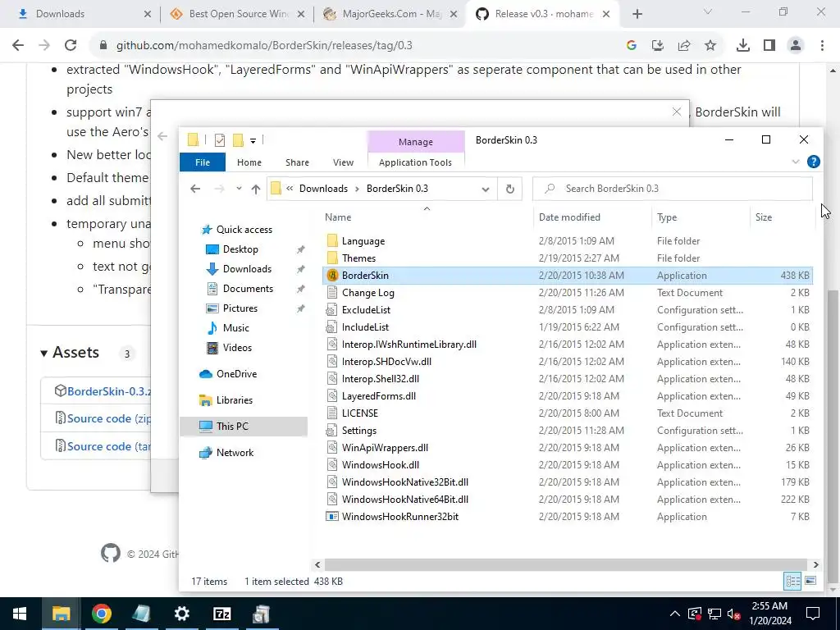The width and height of the screenshot is (840, 630).
Task: Switch to the Share ribbon tab
Action: 297,162
